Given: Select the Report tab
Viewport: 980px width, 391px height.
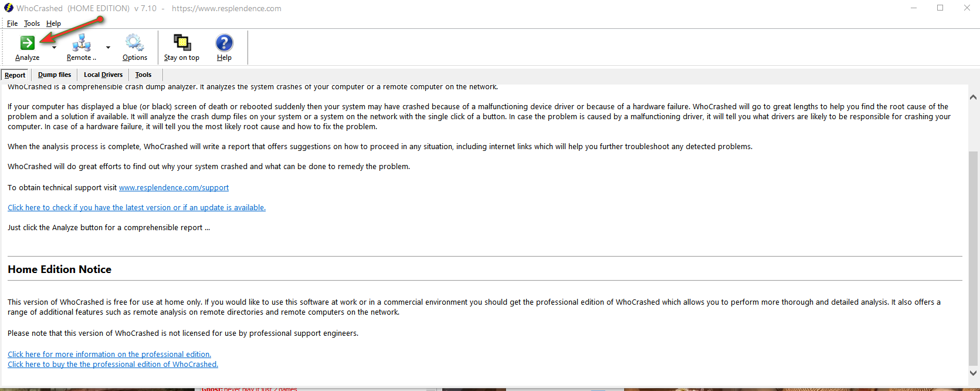Looking at the screenshot, I should tap(15, 75).
